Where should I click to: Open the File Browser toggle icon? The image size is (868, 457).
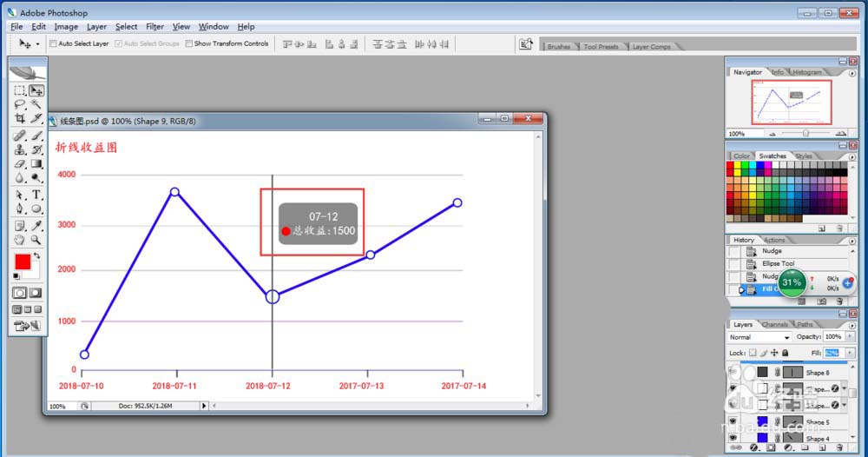tap(526, 43)
